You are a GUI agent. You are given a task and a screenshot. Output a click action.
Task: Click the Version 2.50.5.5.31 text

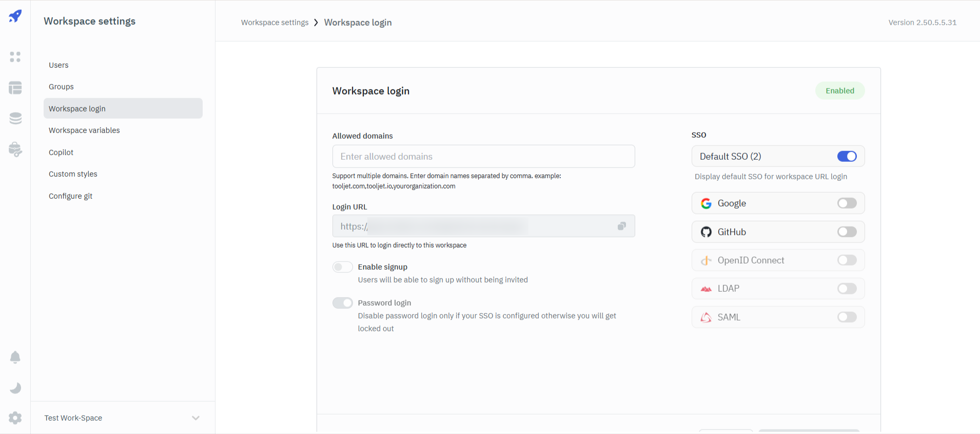(923, 23)
